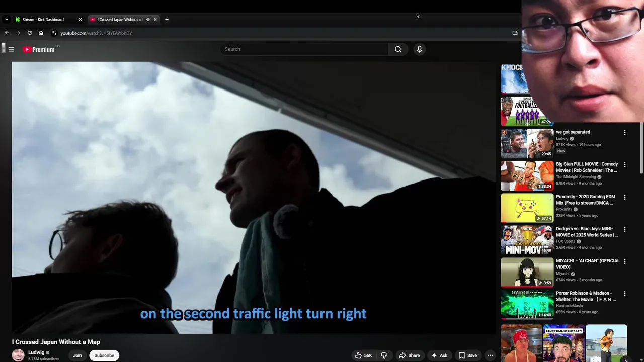Click Proximity channel name
This screenshot has height=362, width=644.
[x=564, y=209]
